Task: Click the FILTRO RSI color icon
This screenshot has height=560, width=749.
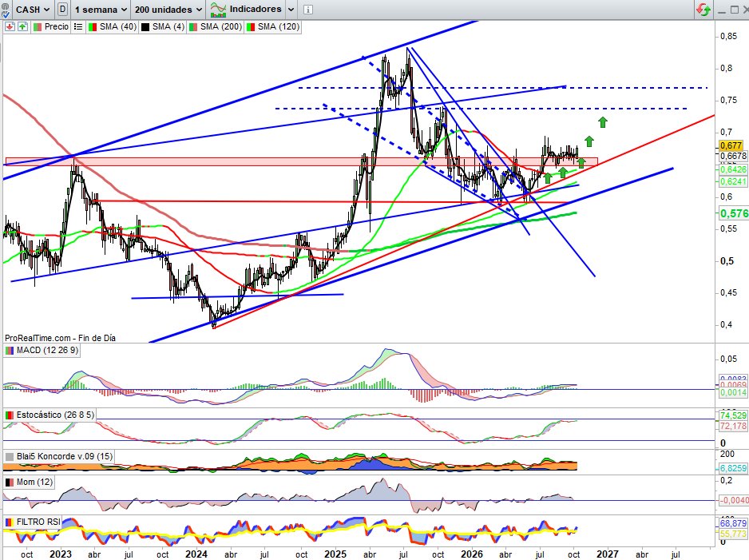Action: point(9,522)
